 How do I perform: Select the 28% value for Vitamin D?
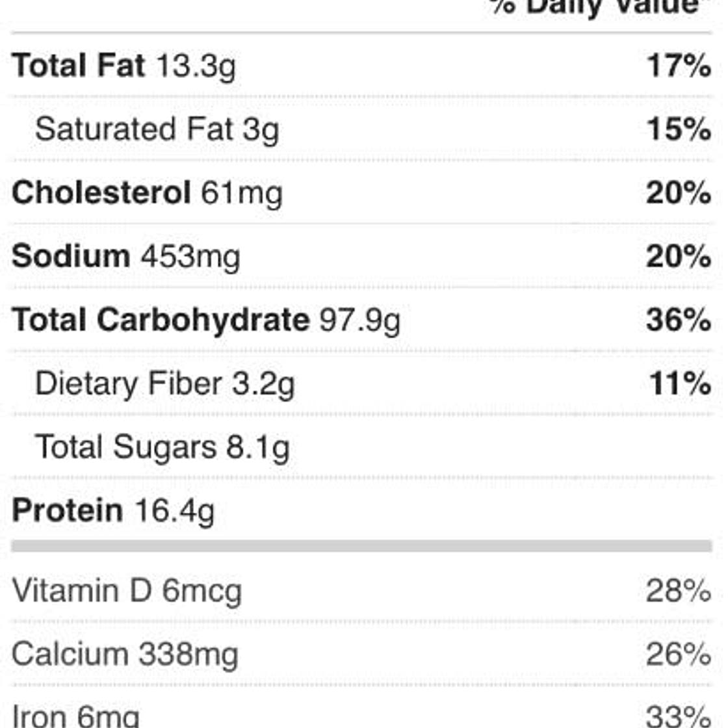679,591
